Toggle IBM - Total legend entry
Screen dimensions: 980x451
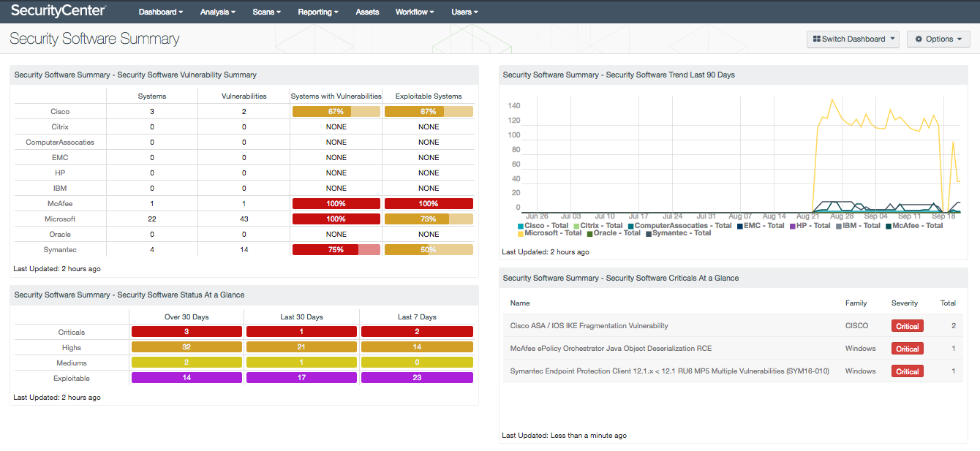click(858, 226)
